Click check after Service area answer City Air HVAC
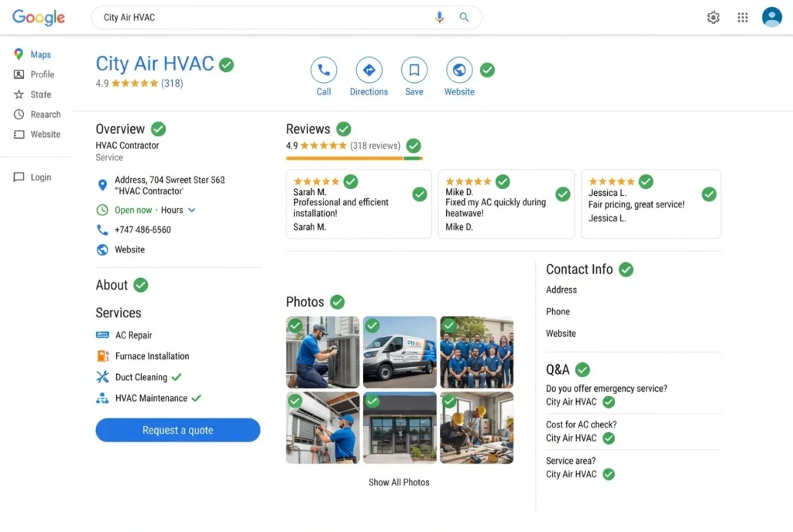 tap(609, 475)
